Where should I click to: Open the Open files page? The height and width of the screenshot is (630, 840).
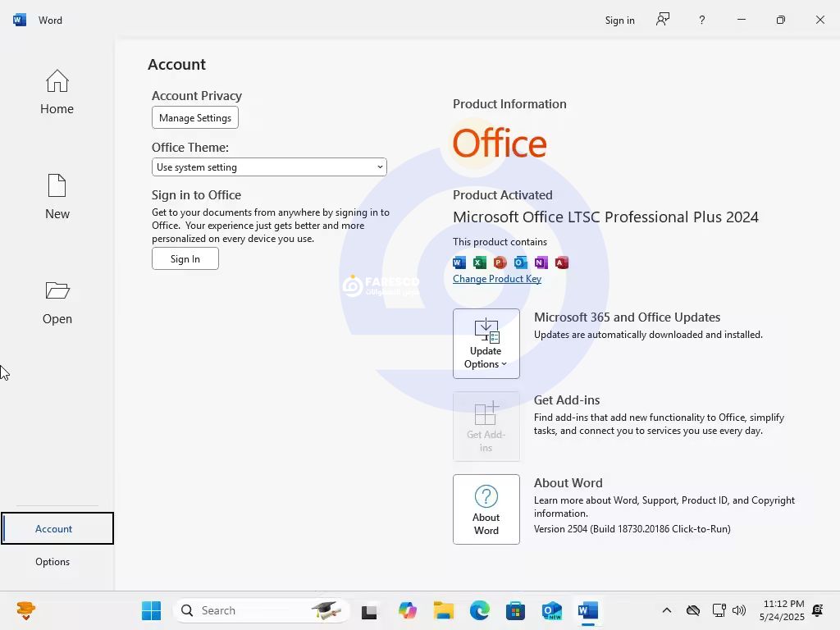tap(57, 302)
